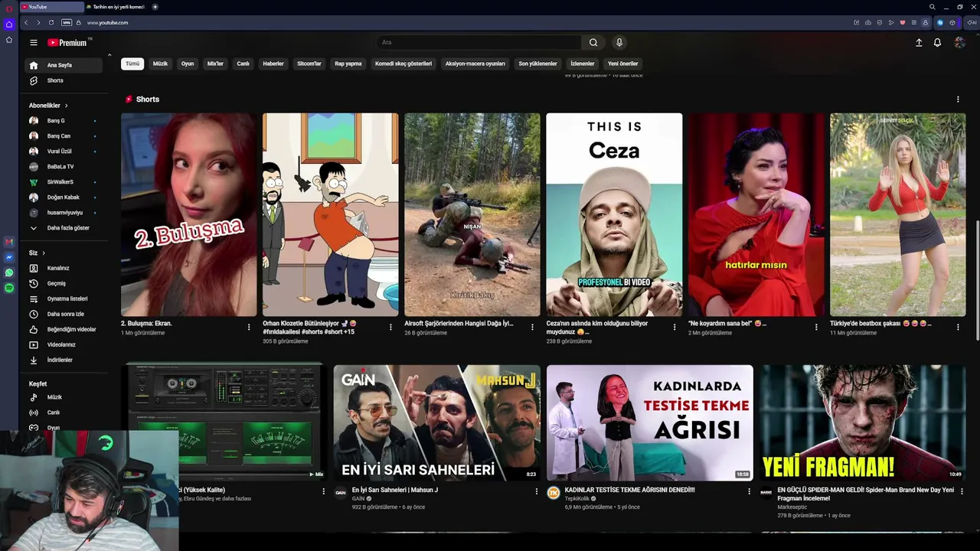Open Geçmiş watch history
This screenshot has width=980, height=551.
tap(64, 283)
